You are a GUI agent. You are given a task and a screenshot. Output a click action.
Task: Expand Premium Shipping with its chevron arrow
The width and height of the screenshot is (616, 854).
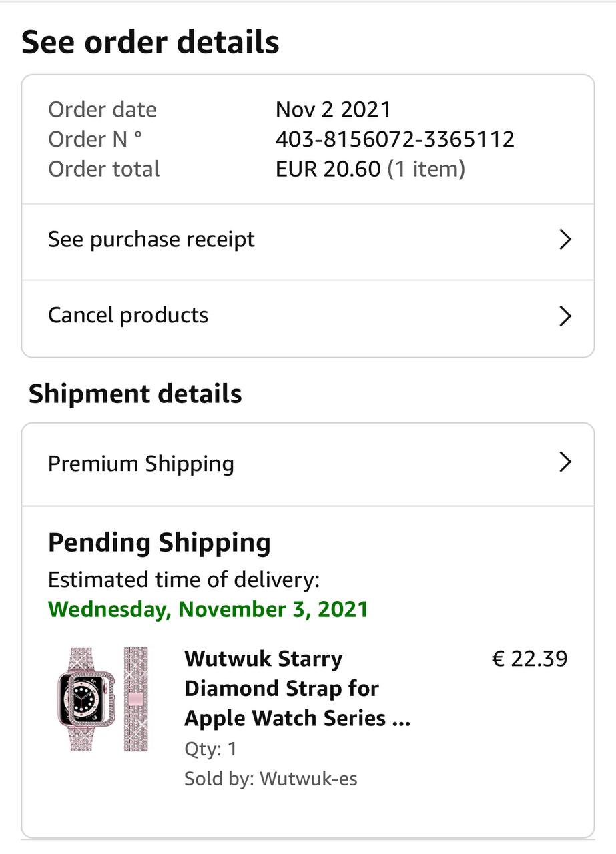(x=565, y=462)
